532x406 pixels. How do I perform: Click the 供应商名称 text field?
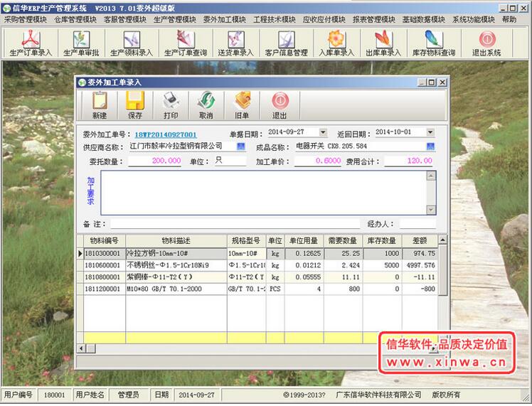click(x=183, y=146)
